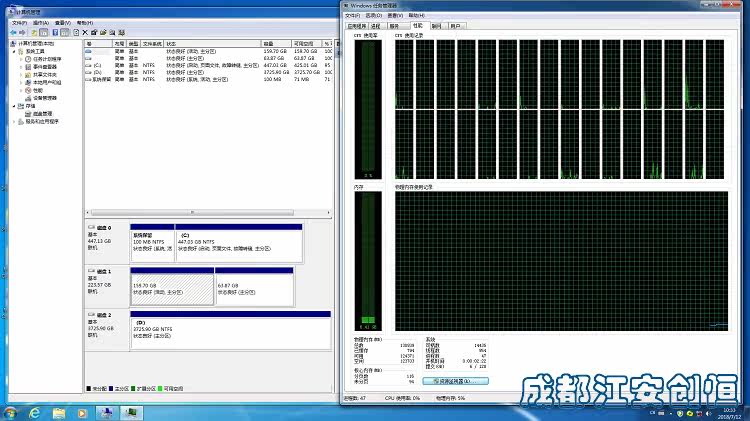Click the 资源监视器 button in Task Manager
Image resolution: width=750 pixels, height=421 pixels.
tap(455, 381)
